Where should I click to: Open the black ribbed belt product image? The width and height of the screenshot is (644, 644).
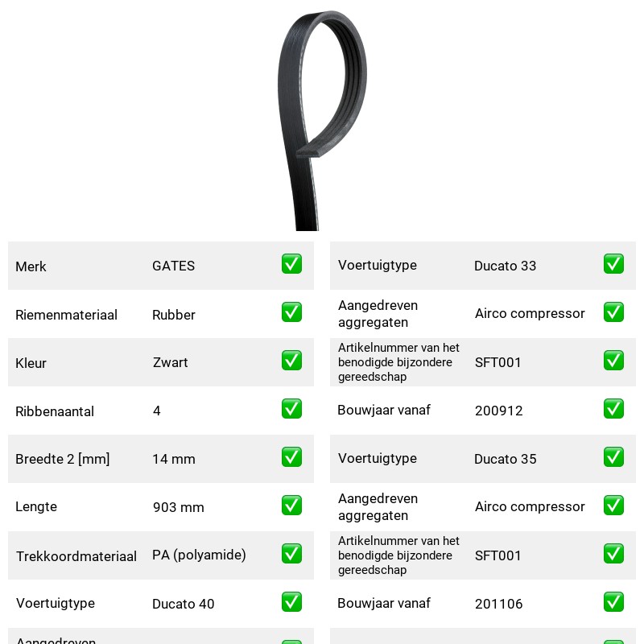[322, 120]
